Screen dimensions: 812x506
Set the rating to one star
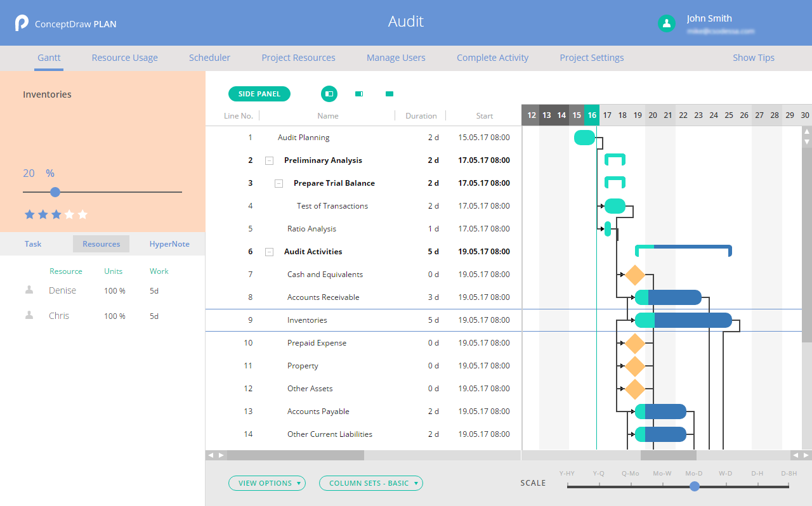click(29, 215)
